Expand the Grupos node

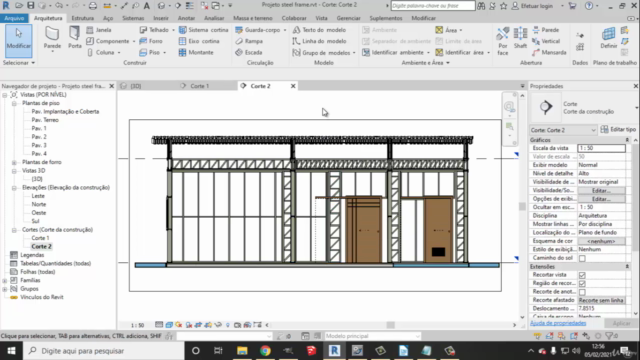(5, 289)
